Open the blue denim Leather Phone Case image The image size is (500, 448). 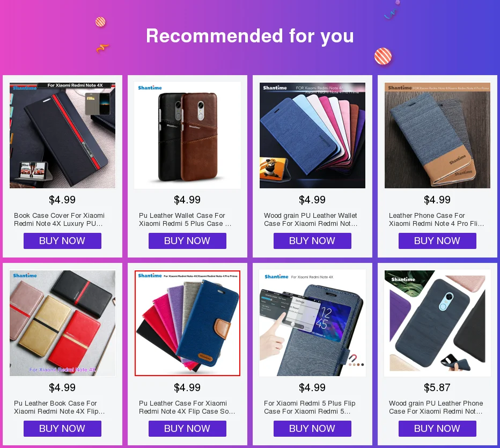click(x=438, y=135)
